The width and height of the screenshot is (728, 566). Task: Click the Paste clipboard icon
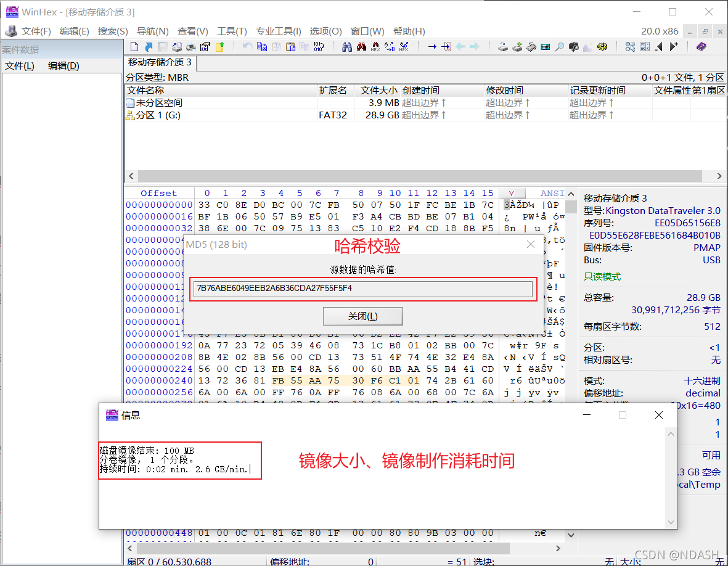pos(290,46)
